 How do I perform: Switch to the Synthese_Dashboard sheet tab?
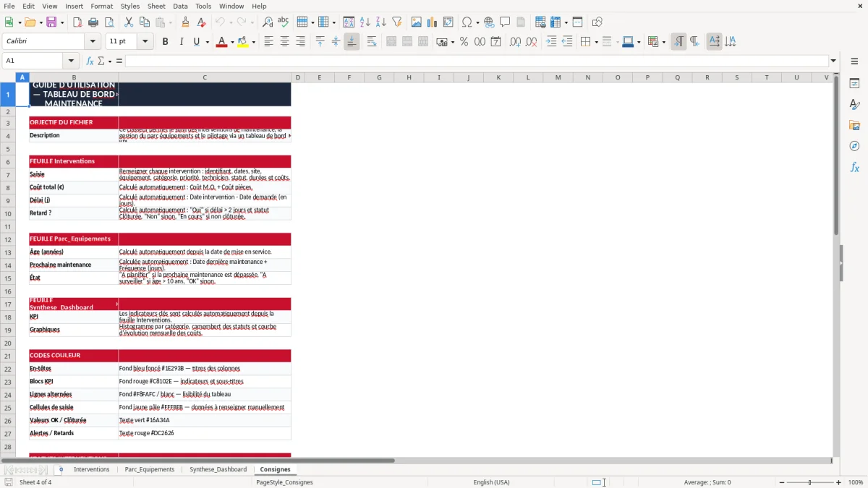(218, 469)
